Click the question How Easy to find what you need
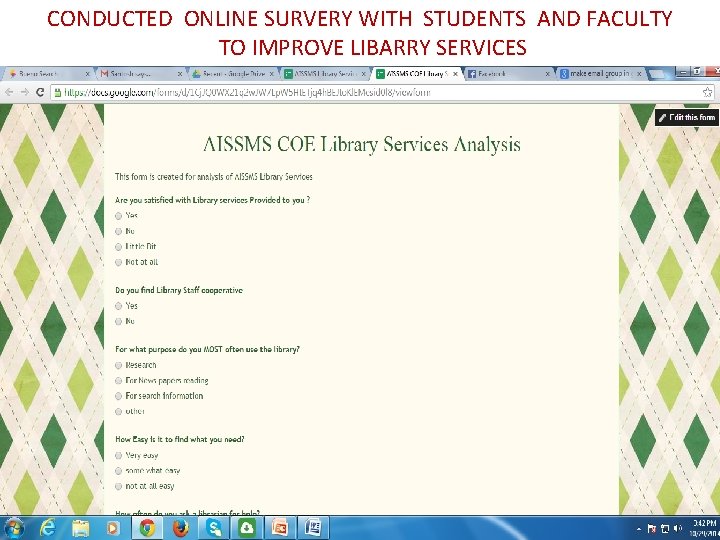The height and width of the screenshot is (540, 720). 180,439
